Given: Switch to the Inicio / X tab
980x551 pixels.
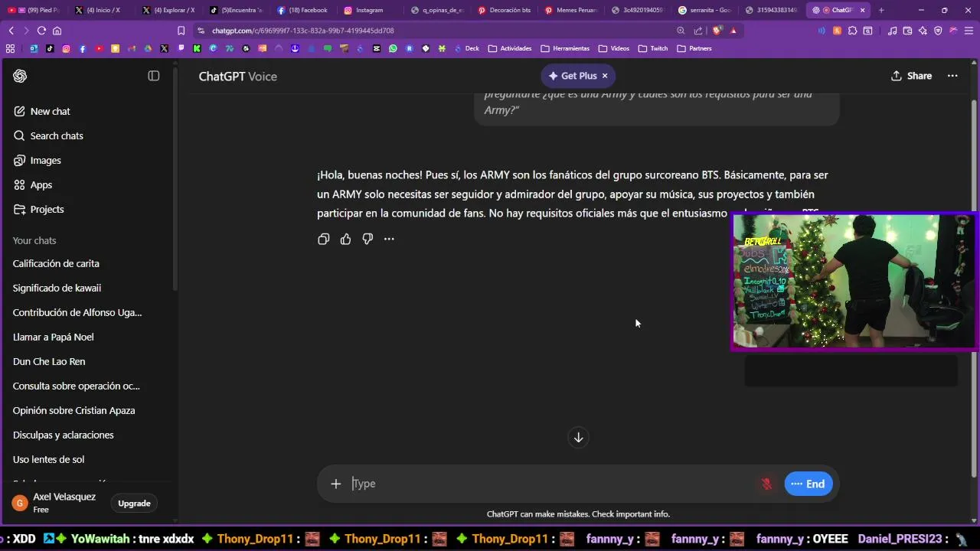Looking at the screenshot, I should coord(99,10).
